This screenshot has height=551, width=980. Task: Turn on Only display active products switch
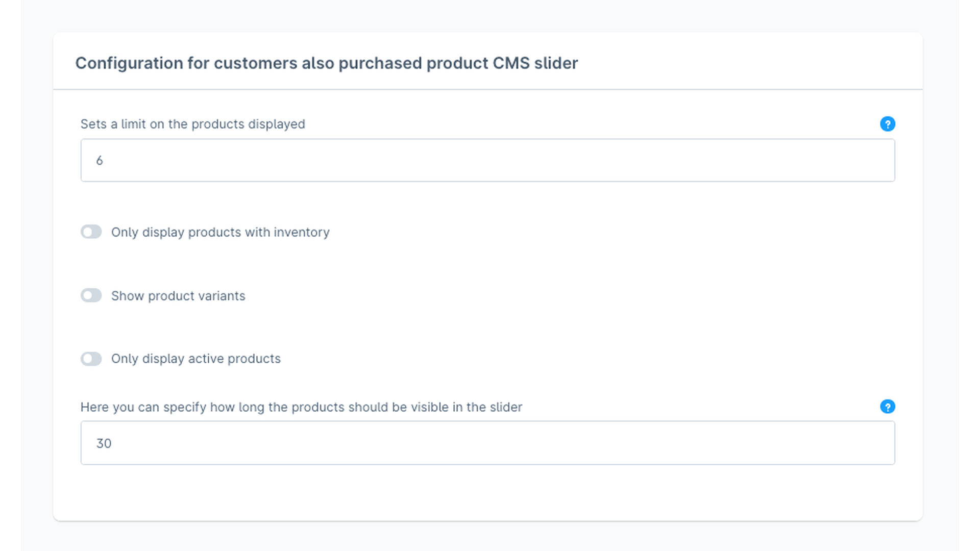click(x=91, y=359)
